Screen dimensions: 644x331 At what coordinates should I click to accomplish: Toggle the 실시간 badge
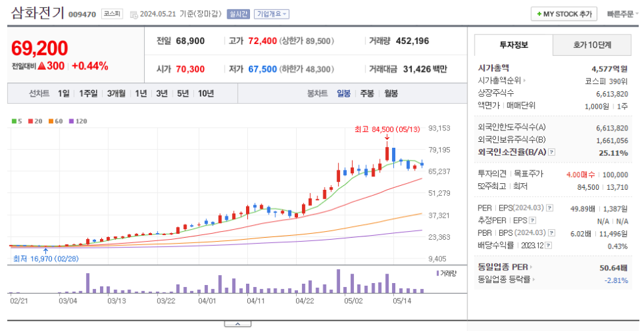(238, 14)
